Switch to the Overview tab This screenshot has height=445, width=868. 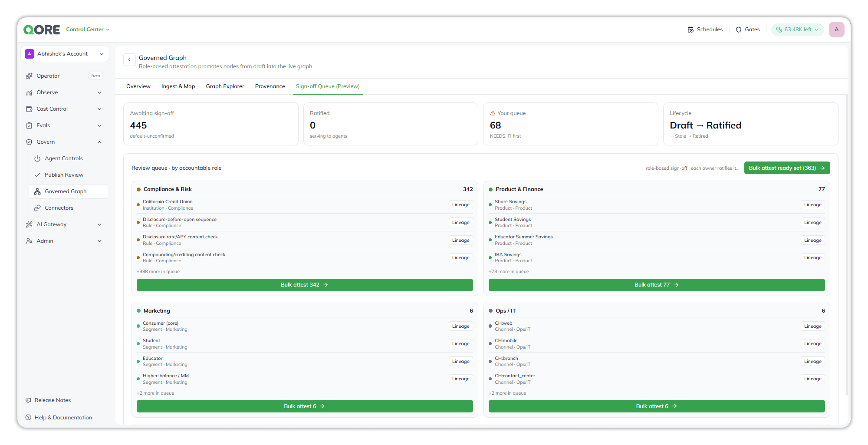(x=138, y=86)
